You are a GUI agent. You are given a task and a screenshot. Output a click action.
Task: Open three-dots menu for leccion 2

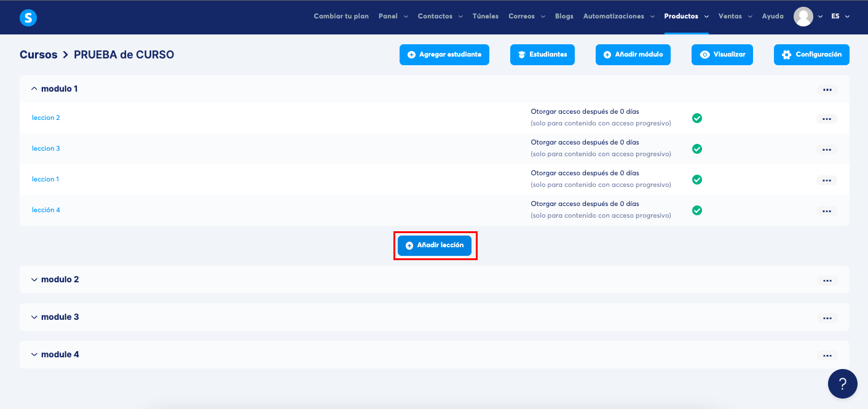click(826, 119)
